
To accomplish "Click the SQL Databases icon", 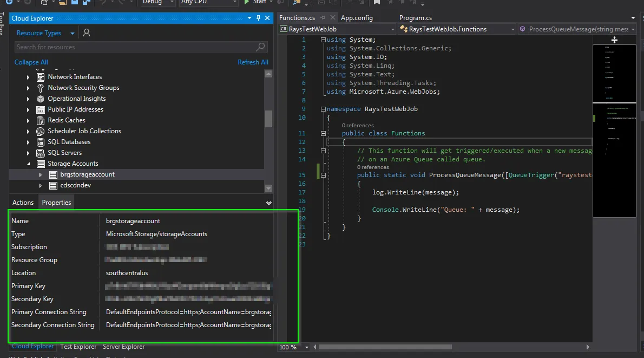I will click(x=41, y=142).
